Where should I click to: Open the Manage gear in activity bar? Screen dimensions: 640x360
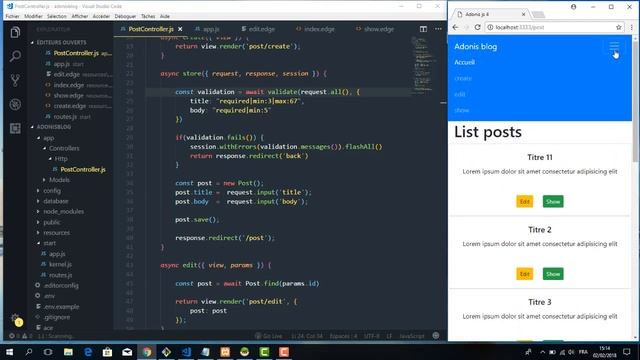[16, 318]
